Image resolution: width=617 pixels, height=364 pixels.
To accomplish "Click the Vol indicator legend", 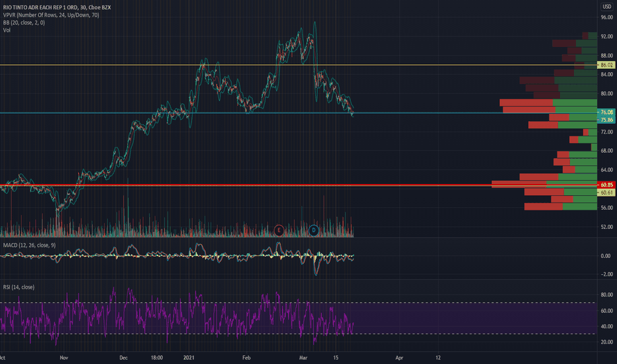I will pyautogui.click(x=7, y=30).
